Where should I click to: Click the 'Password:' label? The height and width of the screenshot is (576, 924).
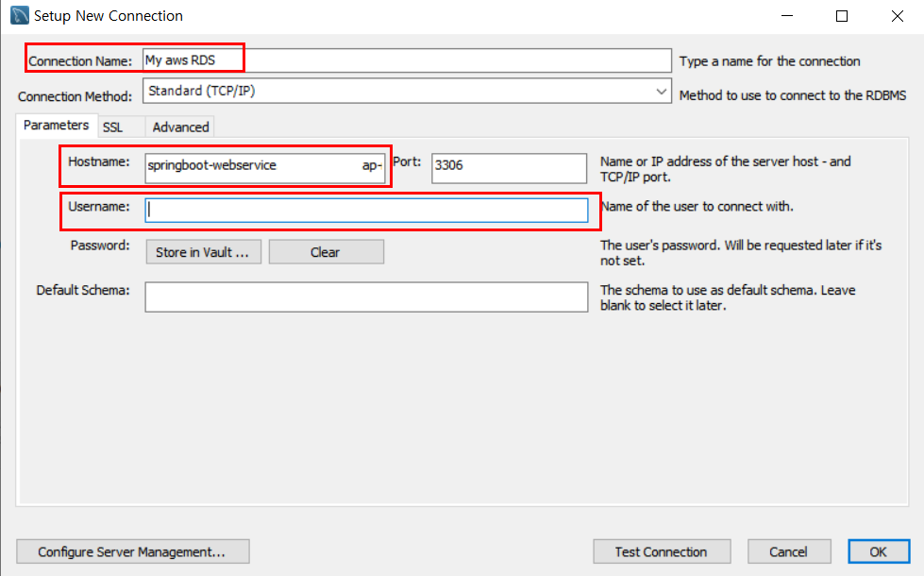click(x=100, y=246)
